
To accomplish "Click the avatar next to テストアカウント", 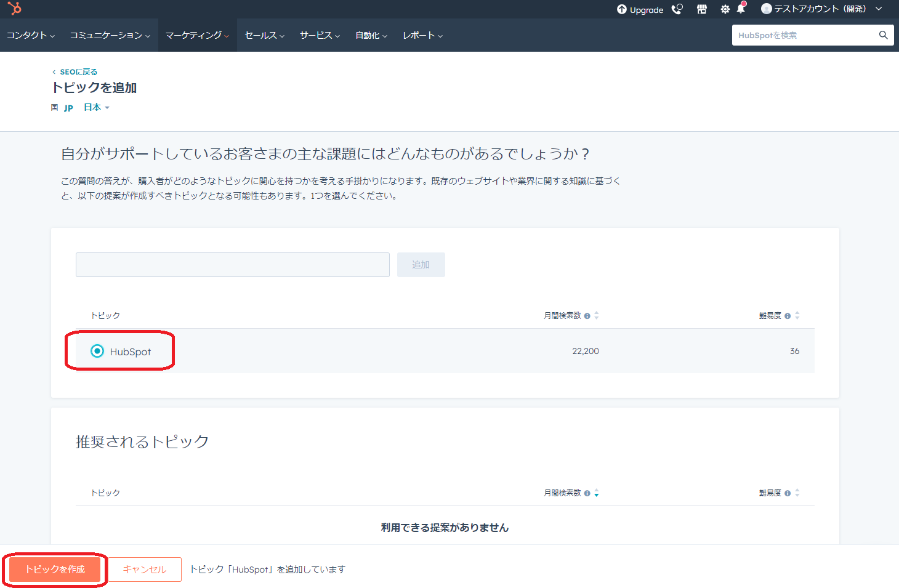I will (767, 9).
